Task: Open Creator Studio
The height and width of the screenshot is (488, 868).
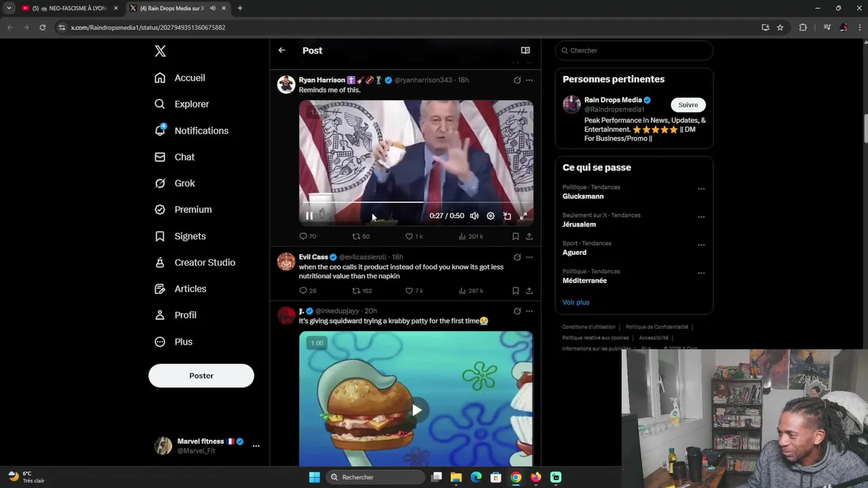Action: (x=195, y=263)
